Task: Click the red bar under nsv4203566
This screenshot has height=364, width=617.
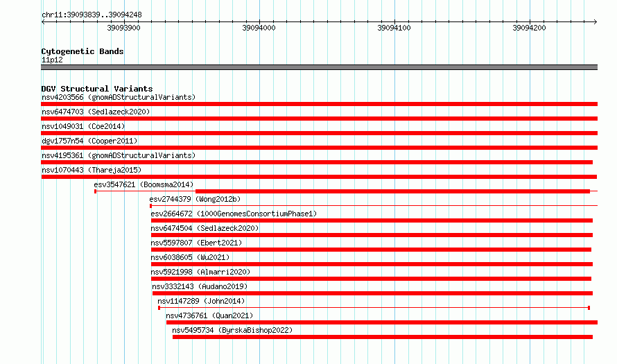Action: (x=319, y=104)
